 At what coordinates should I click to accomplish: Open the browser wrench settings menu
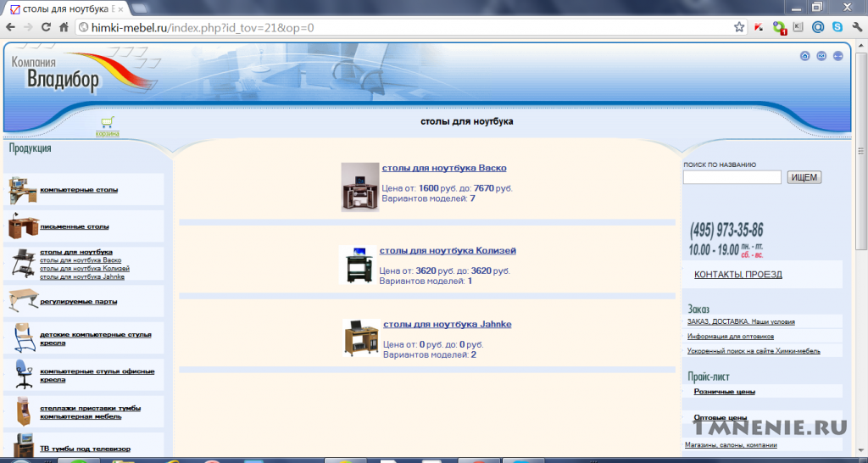pos(857,27)
